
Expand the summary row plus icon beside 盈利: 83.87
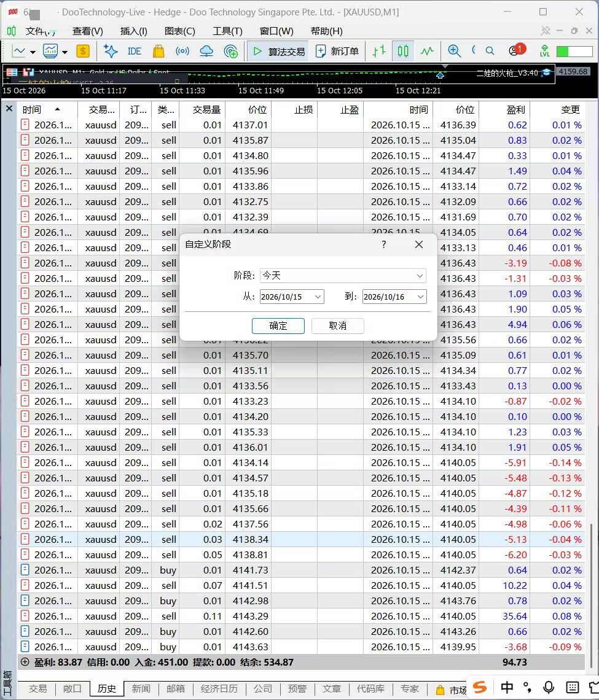[25, 662]
